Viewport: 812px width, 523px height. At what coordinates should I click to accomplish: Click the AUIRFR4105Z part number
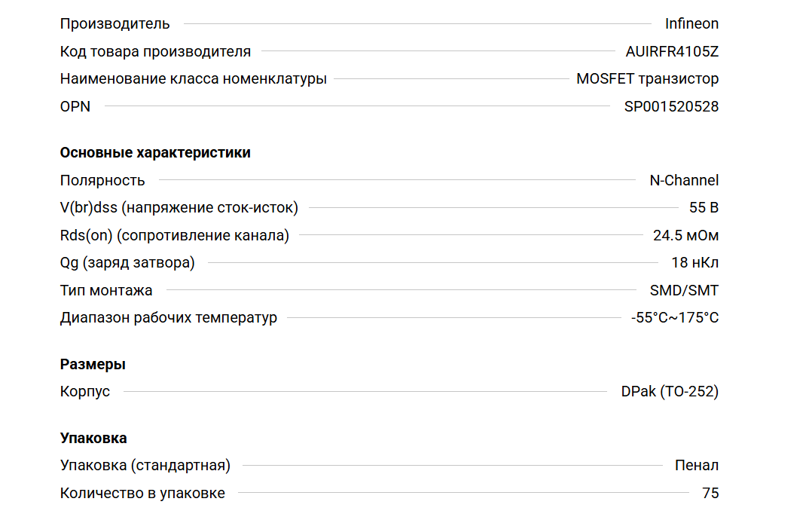[672, 51]
